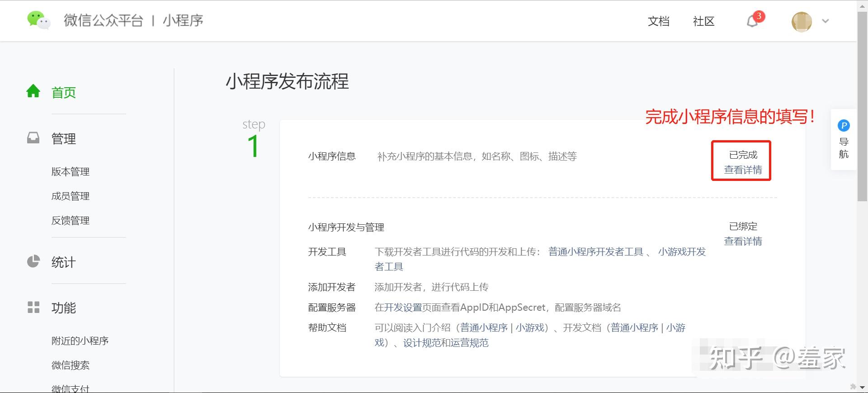Open 附近的小程序 in sidebar
Viewport: 868px width, 393px height.
coord(80,341)
